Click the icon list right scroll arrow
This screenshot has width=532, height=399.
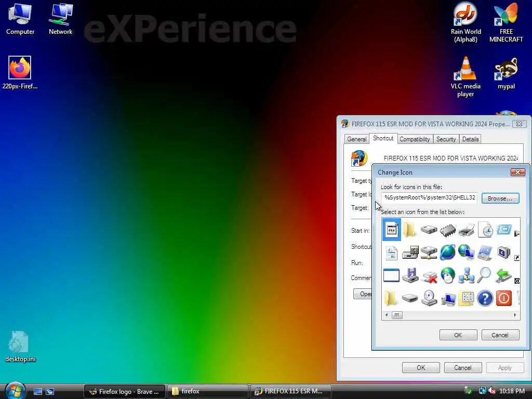(515, 315)
